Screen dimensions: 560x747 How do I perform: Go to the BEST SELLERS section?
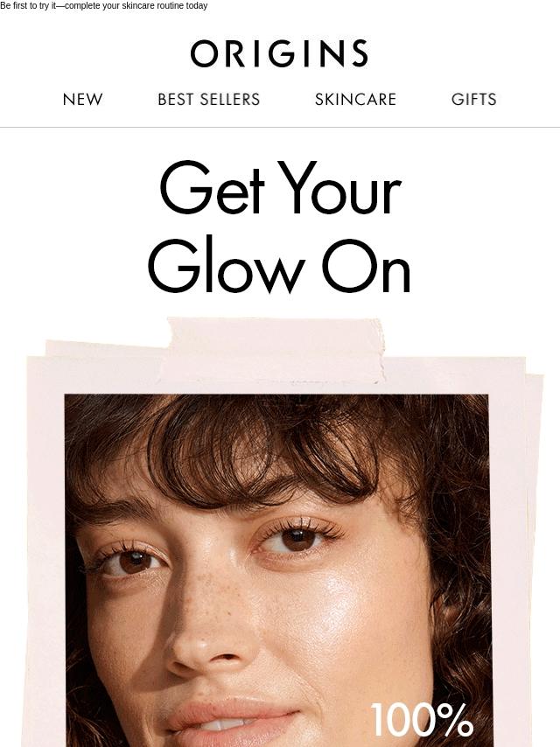(x=209, y=100)
